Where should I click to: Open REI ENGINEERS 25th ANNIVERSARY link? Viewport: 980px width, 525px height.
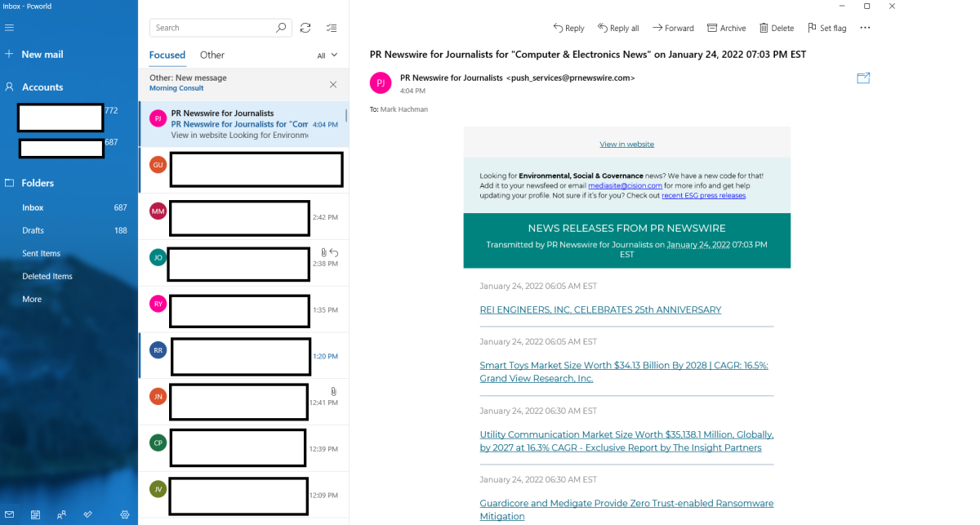pos(600,309)
